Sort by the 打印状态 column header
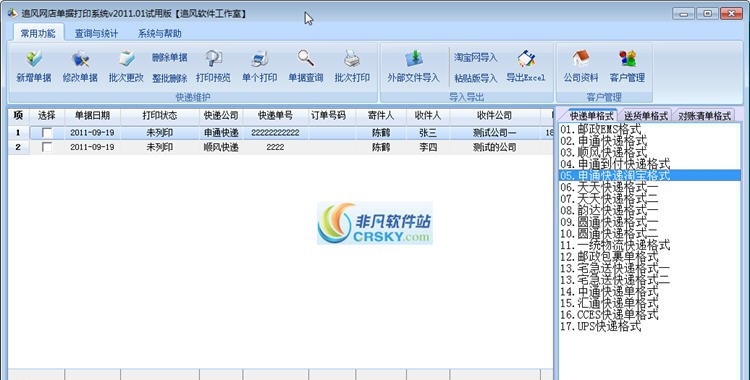750x380 pixels. [x=160, y=115]
